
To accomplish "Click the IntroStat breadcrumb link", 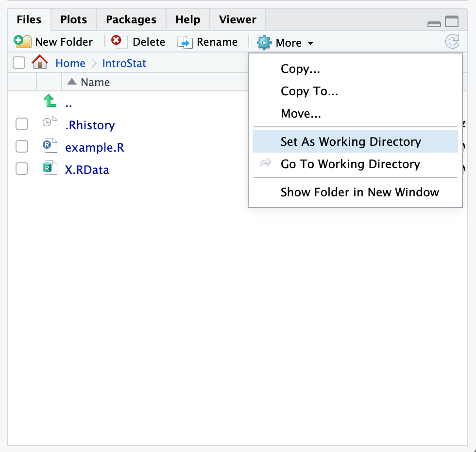I will point(124,63).
